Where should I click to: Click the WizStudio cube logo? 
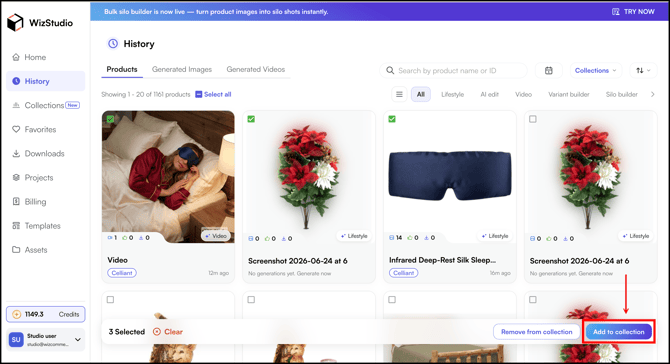pos(15,22)
